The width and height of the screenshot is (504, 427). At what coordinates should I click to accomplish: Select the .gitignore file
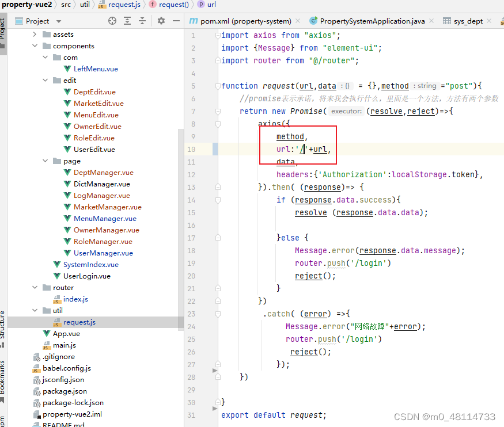[x=59, y=357]
